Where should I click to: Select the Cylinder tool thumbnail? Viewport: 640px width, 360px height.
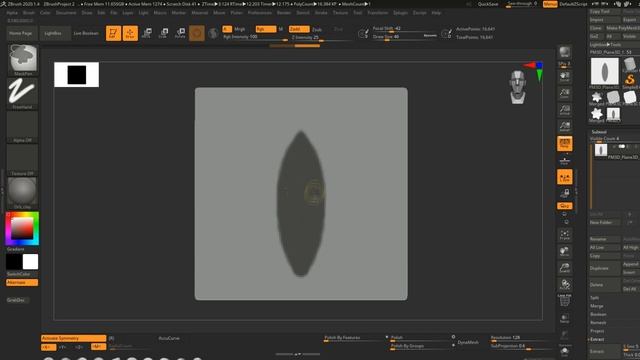point(630,65)
